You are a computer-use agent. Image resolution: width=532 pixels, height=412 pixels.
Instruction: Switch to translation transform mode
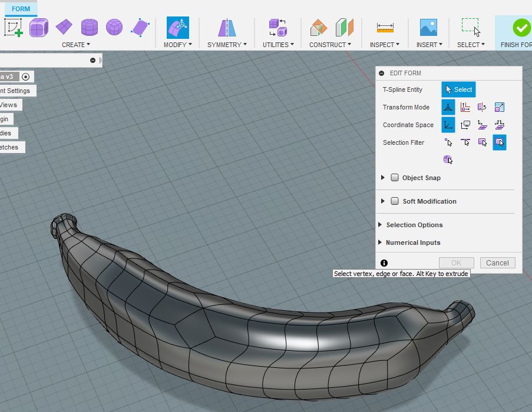465,107
